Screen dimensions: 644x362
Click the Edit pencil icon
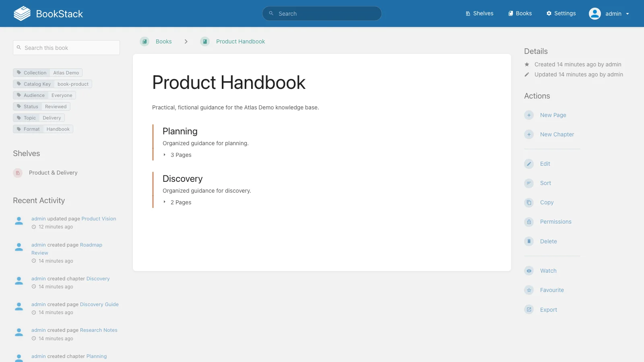pos(529,164)
